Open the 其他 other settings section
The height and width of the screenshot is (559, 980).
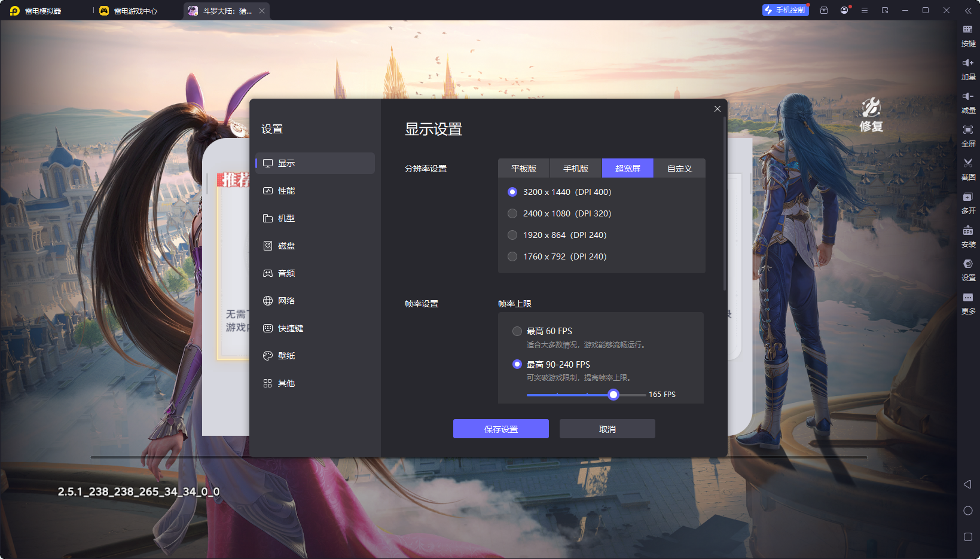click(315, 383)
